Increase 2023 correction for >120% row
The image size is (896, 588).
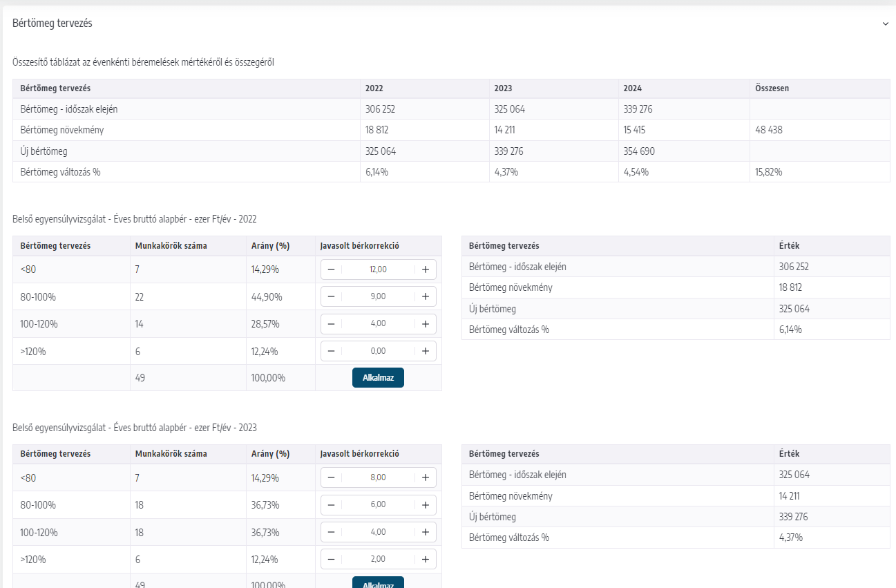[426, 559]
